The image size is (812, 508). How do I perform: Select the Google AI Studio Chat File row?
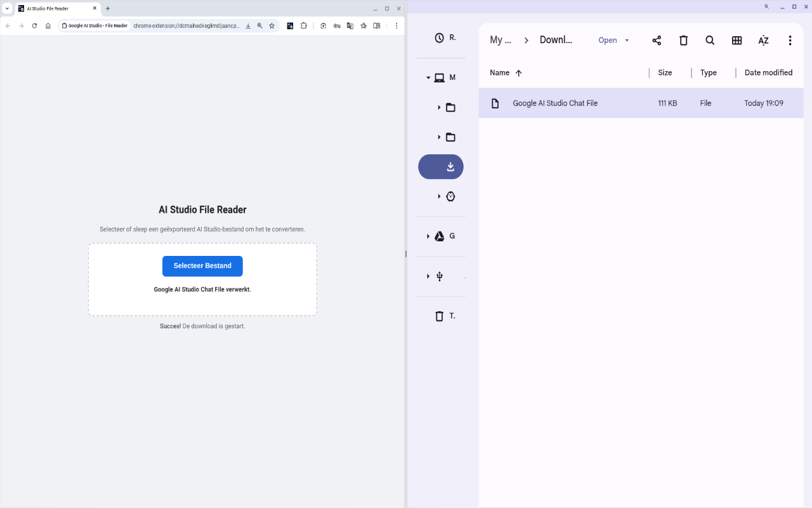click(641, 104)
